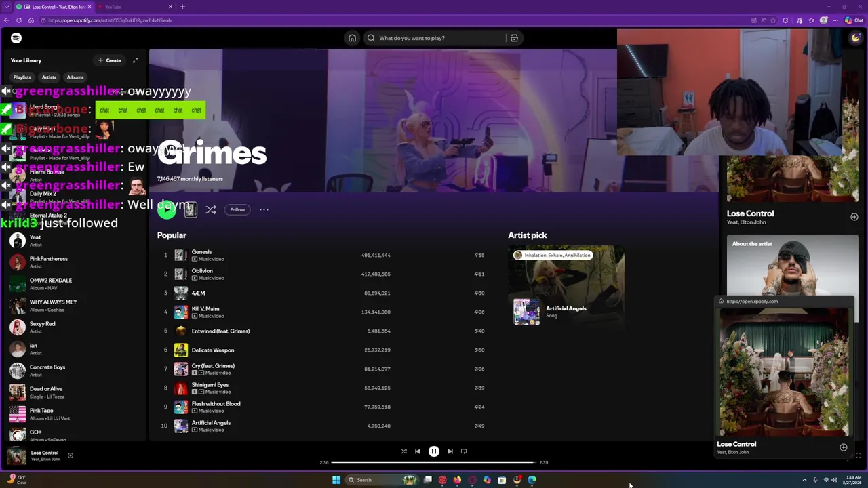This screenshot has width=868, height=488.
Task: Add this page to favorites star
Action: tap(772, 20)
